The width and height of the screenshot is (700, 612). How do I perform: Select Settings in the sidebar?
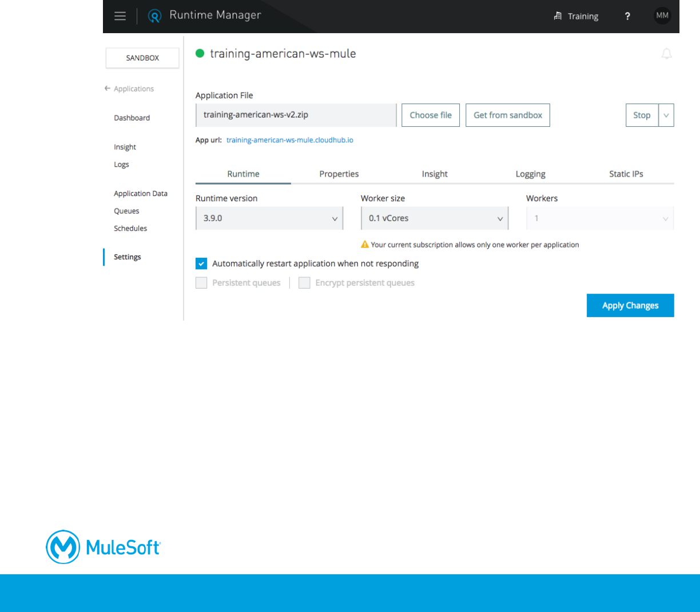[128, 257]
